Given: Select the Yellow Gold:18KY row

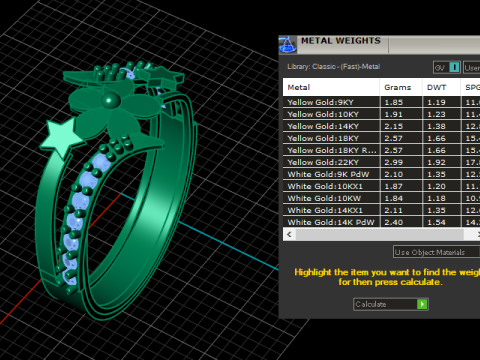Looking at the screenshot, I should (x=381, y=138).
